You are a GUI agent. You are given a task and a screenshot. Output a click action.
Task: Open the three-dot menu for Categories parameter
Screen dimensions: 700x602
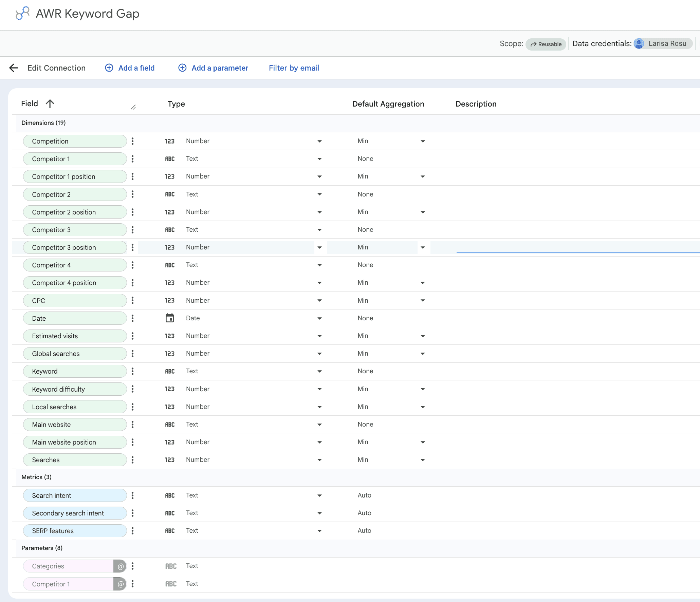coord(132,566)
